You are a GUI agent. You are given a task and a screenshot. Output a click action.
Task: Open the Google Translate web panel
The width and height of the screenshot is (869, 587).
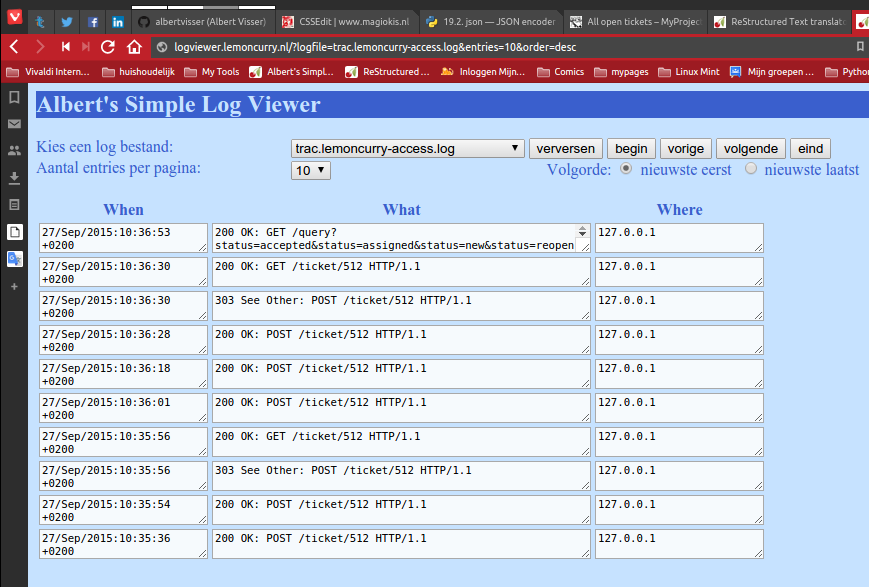[x=14, y=258]
